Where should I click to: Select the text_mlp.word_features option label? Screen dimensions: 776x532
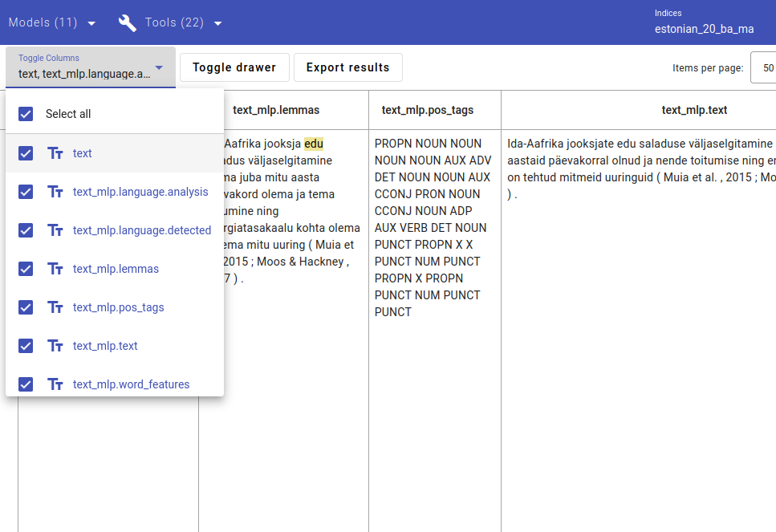point(131,384)
